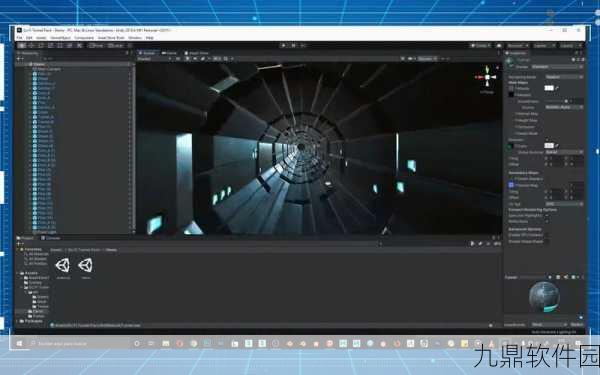Click the Windows Start button

[x=19, y=344]
